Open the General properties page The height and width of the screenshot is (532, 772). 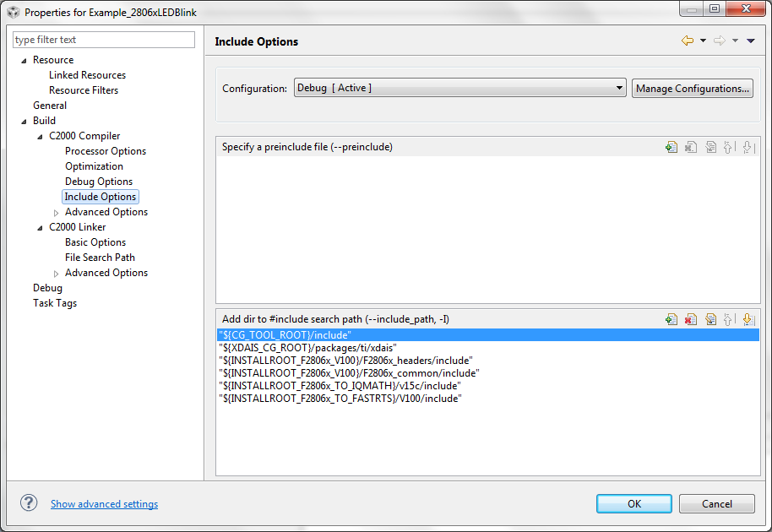[50, 106]
